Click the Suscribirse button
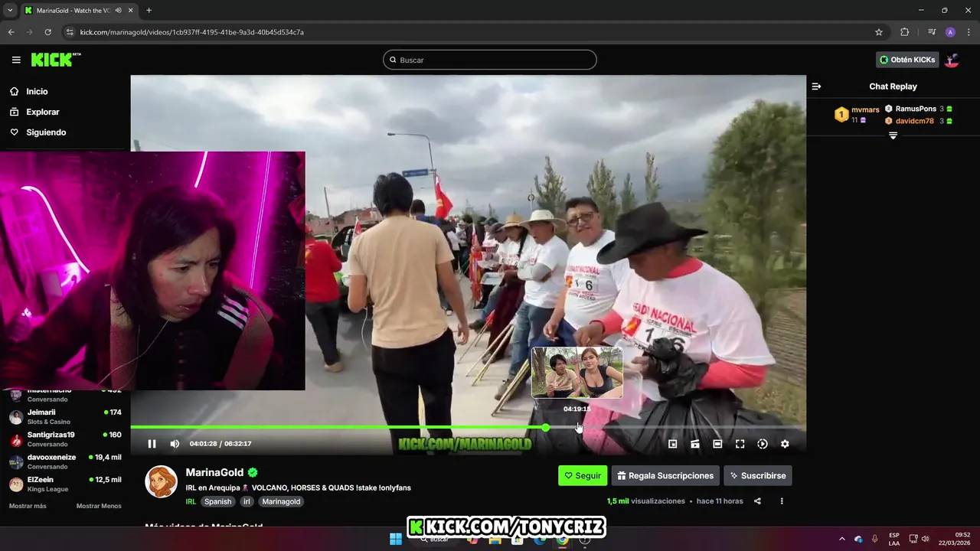The image size is (980, 551). tap(758, 475)
